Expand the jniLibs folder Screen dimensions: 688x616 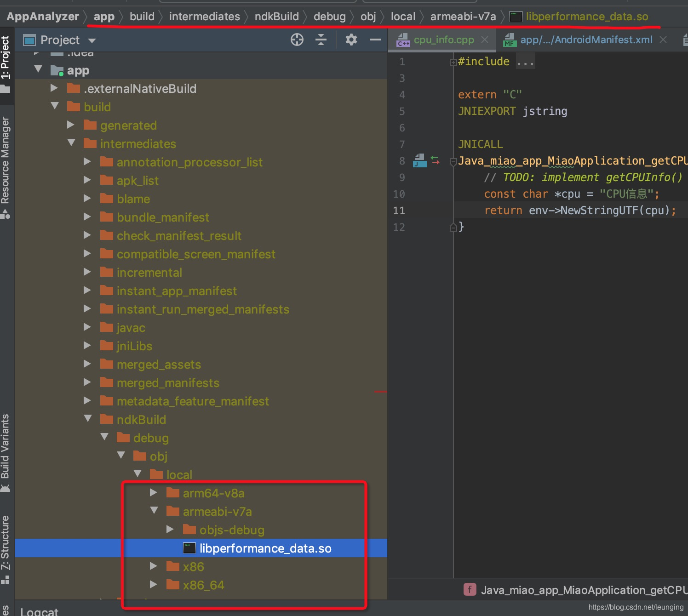point(87,345)
